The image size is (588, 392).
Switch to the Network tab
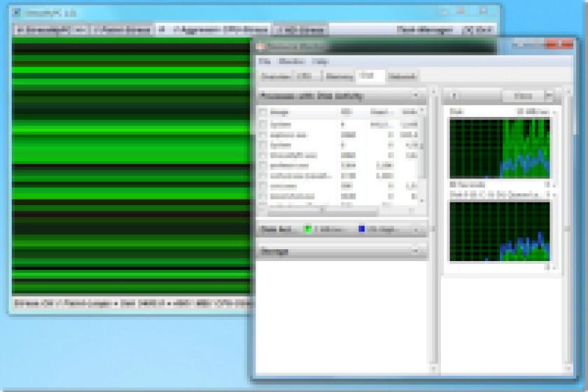point(402,77)
